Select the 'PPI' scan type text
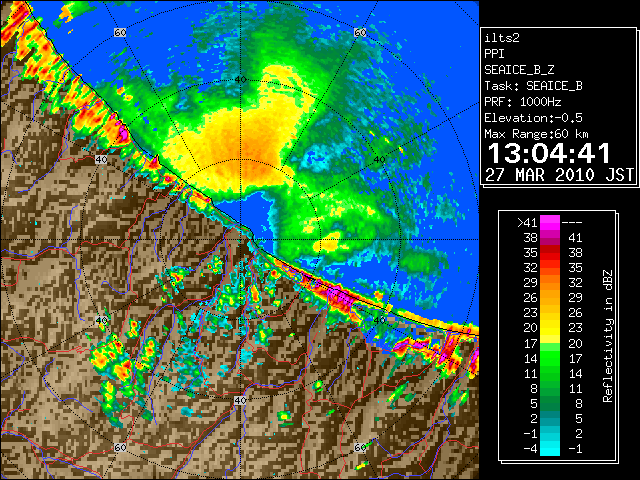 pyautogui.click(x=494, y=54)
